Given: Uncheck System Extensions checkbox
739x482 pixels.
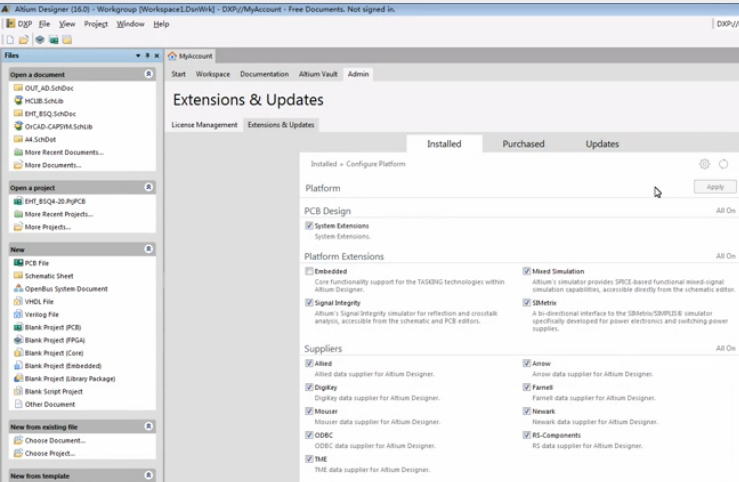Looking at the screenshot, I should click(309, 226).
